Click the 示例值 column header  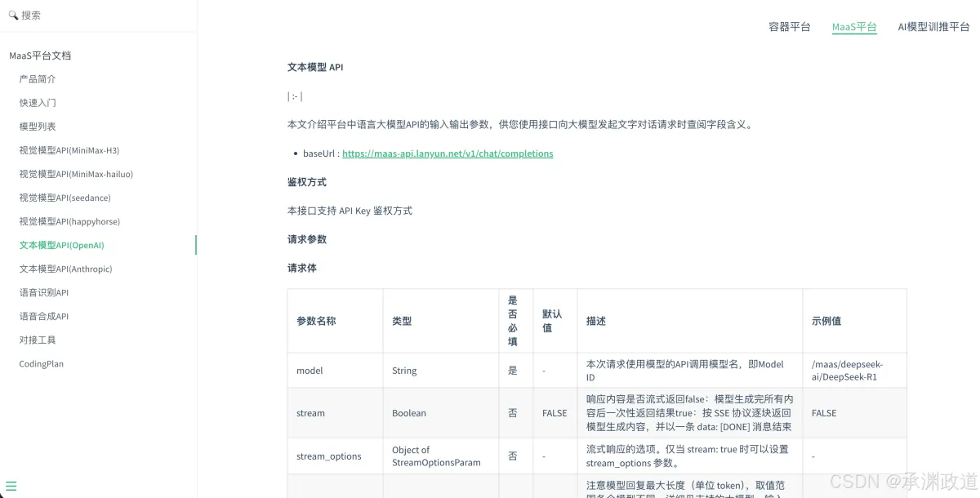pos(855,321)
